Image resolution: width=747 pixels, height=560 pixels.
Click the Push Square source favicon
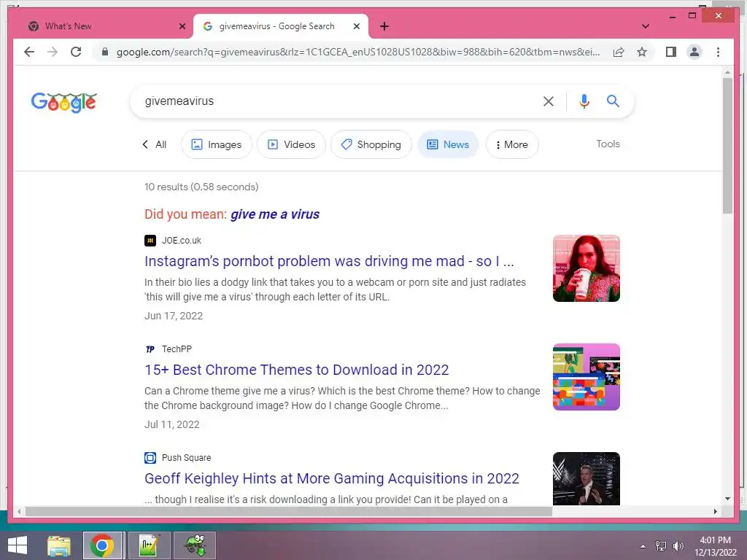click(x=150, y=458)
